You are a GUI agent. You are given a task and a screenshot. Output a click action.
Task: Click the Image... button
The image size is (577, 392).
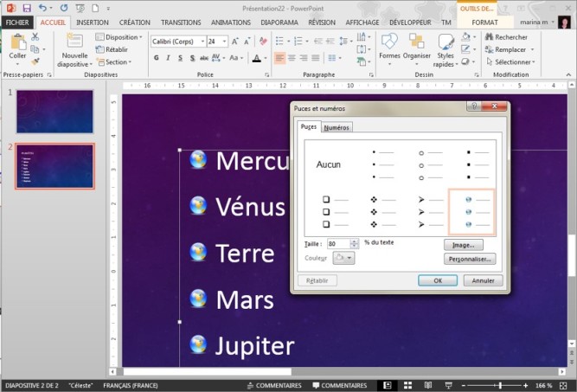463,245
